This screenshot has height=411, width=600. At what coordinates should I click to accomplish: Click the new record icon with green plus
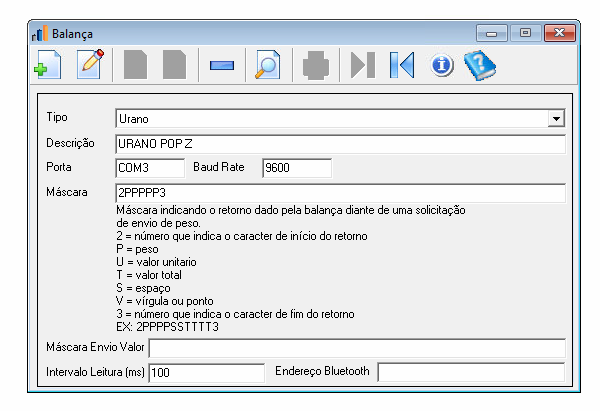(47, 65)
